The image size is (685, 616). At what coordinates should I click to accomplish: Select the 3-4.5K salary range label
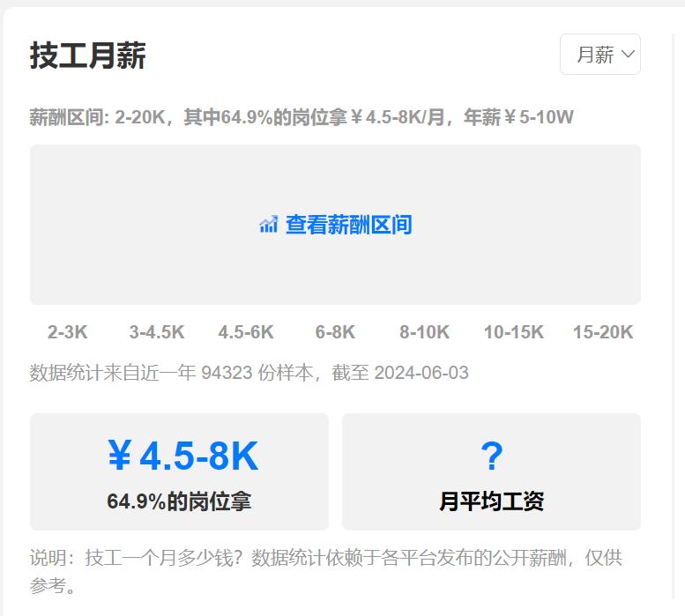[157, 332]
